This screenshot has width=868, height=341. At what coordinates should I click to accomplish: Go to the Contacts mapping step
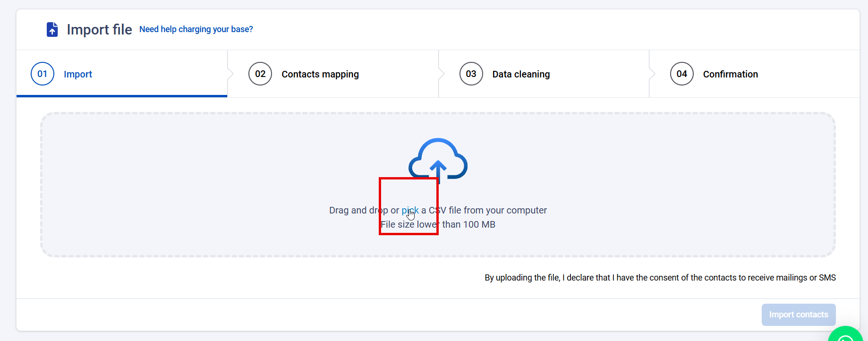point(320,74)
